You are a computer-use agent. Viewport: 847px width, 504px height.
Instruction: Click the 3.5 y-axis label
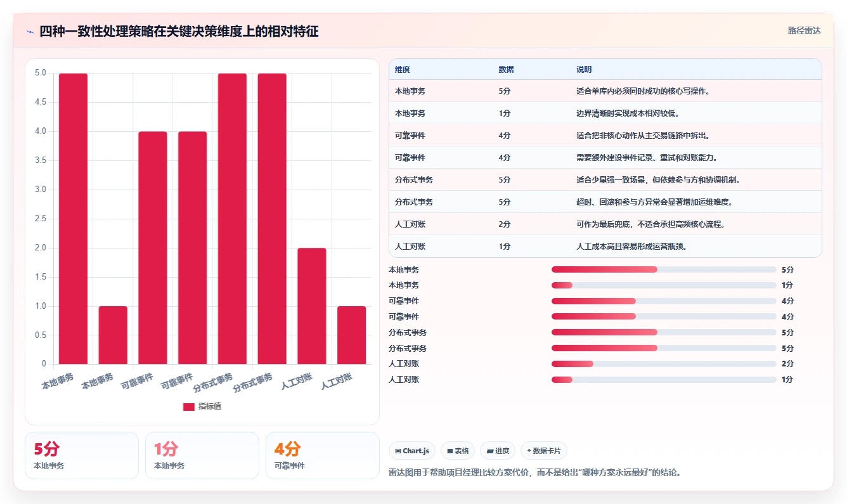coord(41,160)
